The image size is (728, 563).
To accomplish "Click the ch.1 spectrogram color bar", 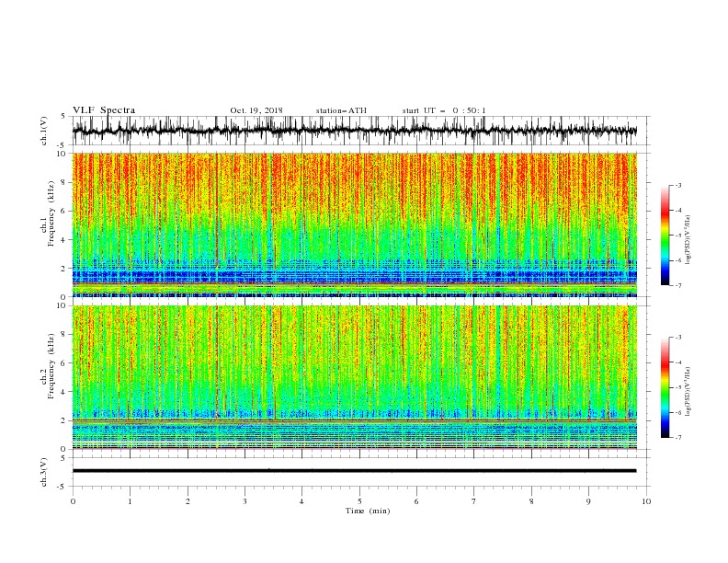I will tap(665, 236).
